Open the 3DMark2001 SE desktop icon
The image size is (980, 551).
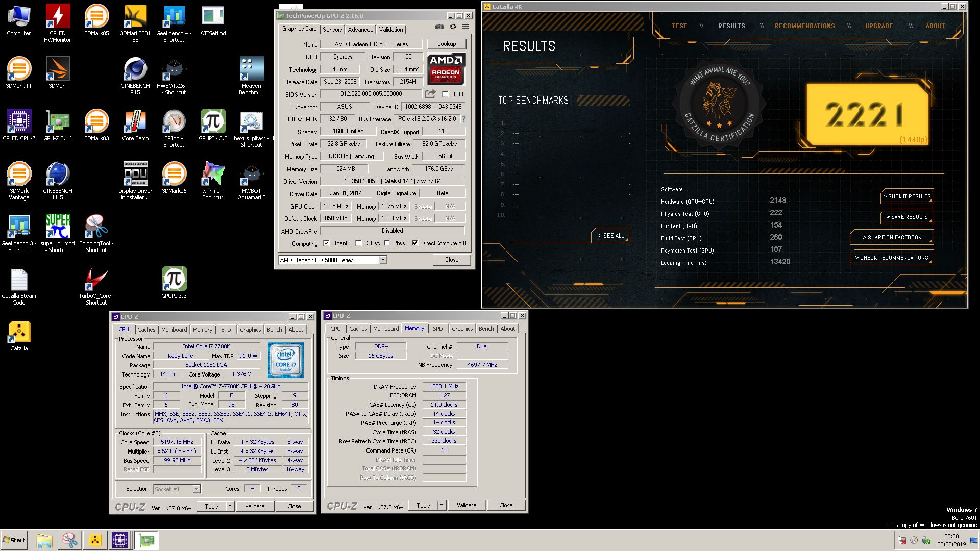click(x=135, y=22)
